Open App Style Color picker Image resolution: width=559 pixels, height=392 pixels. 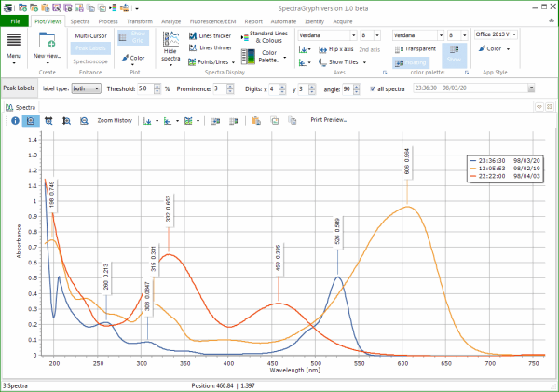[494, 48]
